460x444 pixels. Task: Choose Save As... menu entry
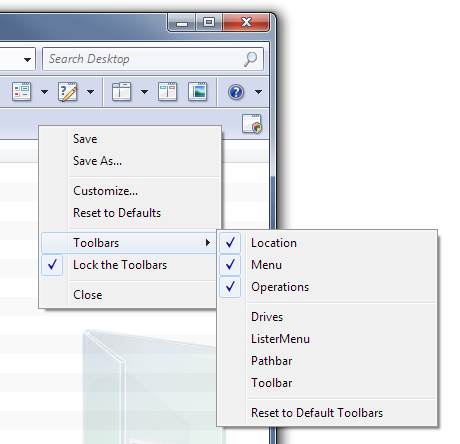coord(97,161)
